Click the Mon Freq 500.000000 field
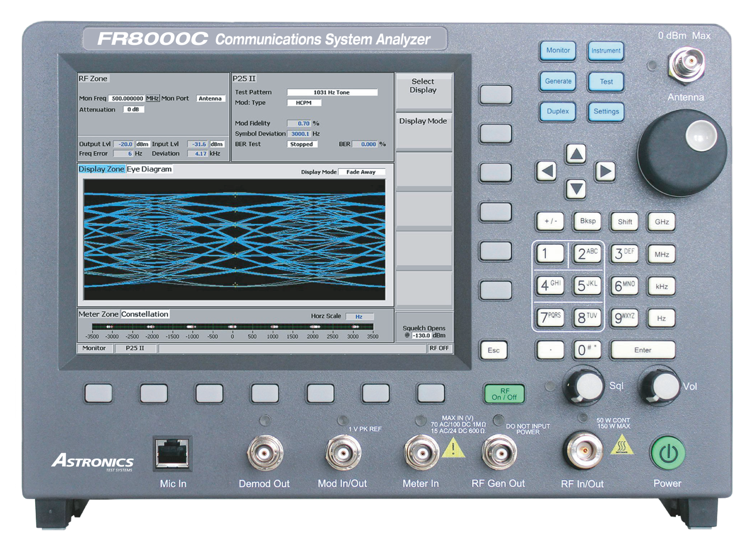756x549 pixels. point(127,99)
